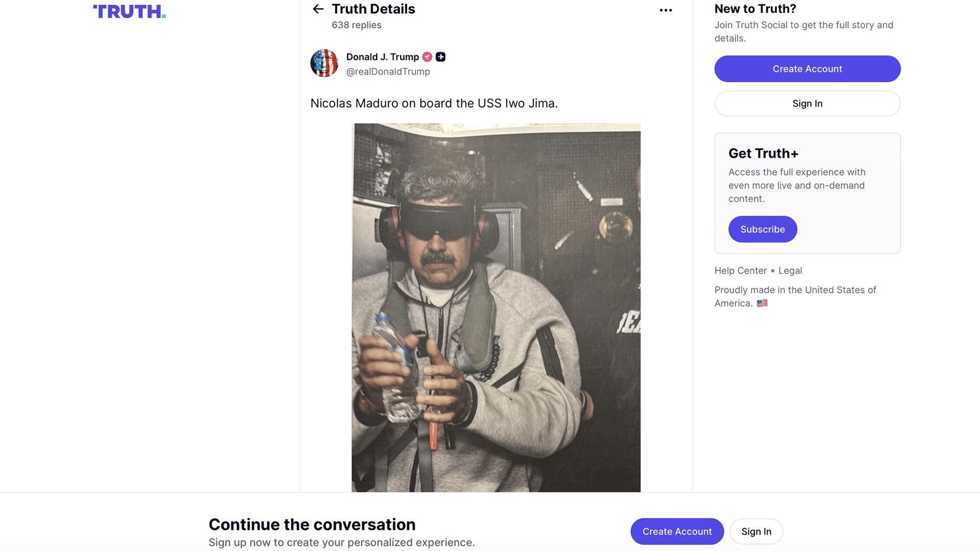Open the Donald J. Trump display name
Screen dimensions: 980x551
(x=382, y=57)
